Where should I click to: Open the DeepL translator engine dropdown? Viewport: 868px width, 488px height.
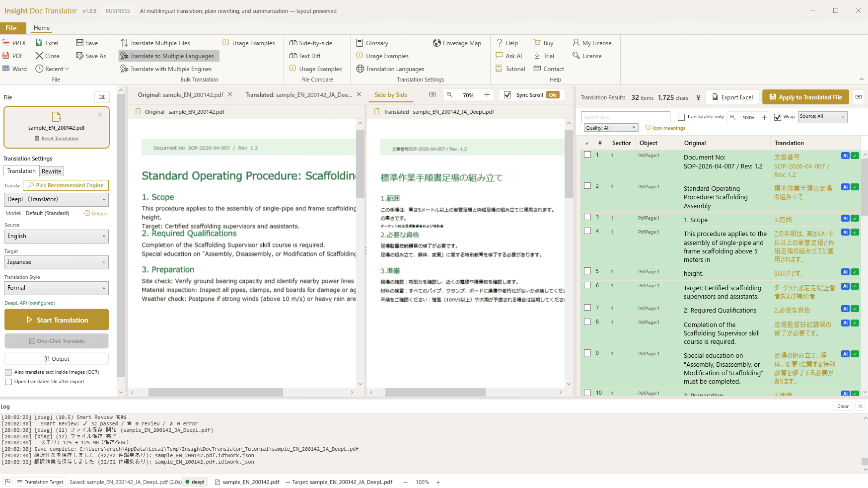pyautogui.click(x=57, y=199)
